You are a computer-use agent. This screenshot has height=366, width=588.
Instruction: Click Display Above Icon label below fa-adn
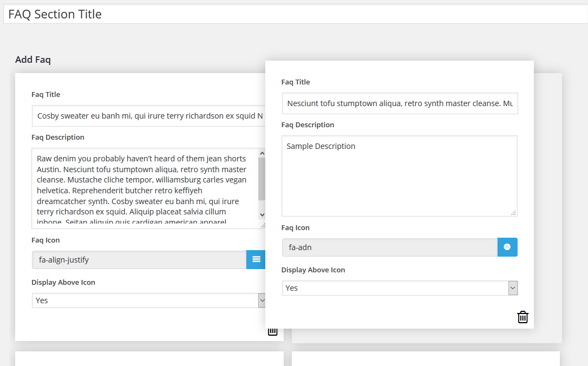[313, 270]
